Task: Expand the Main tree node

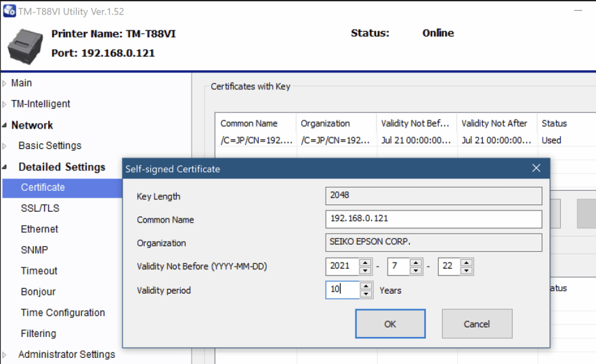Action: (x=4, y=83)
